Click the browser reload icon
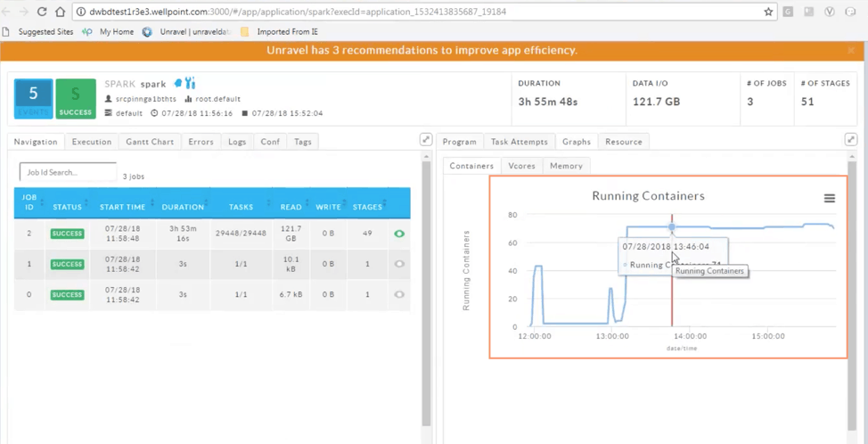Viewport: 868px width, 444px height. coord(42,11)
